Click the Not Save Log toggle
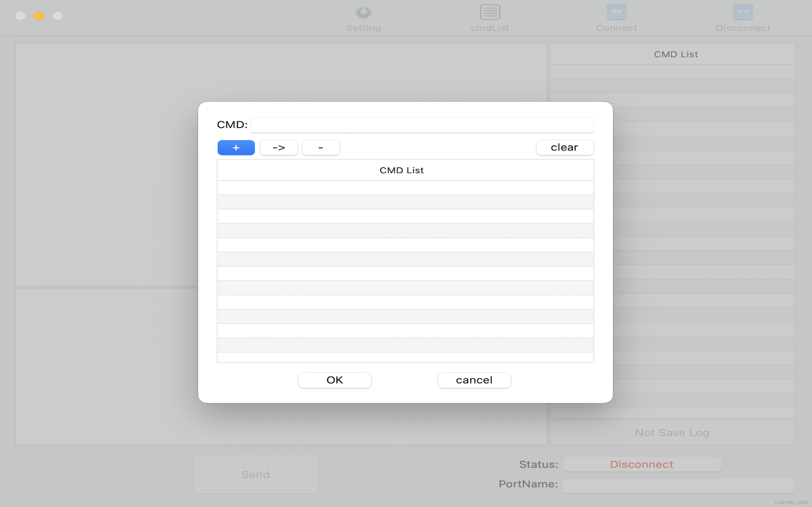Image resolution: width=812 pixels, height=507 pixels. 672,432
